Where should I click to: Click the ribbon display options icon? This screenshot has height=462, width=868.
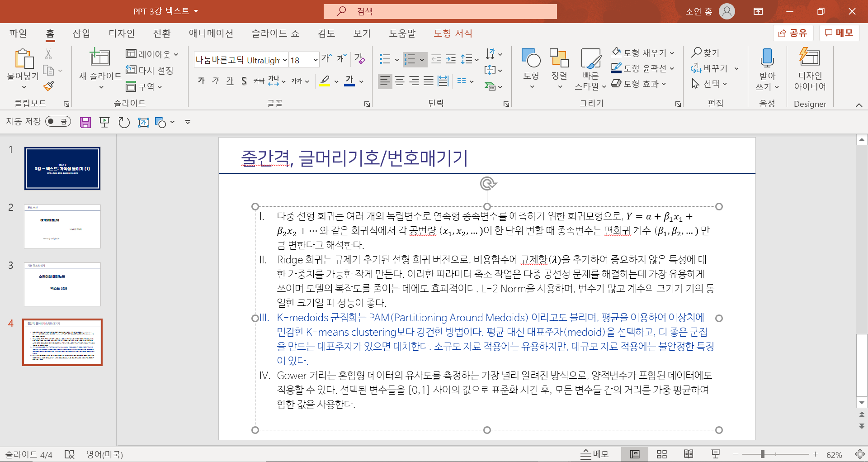pyautogui.click(x=758, y=11)
